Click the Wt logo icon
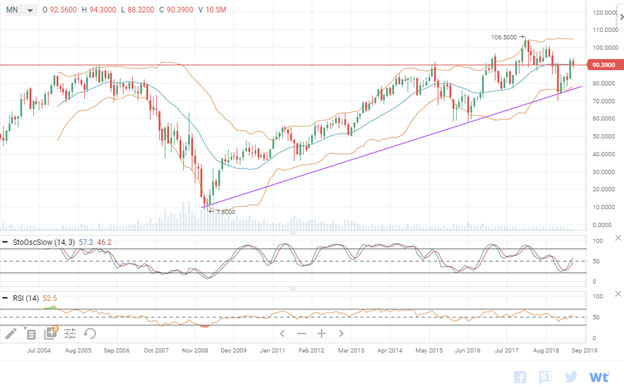The height and width of the screenshot is (387, 624). (x=599, y=377)
